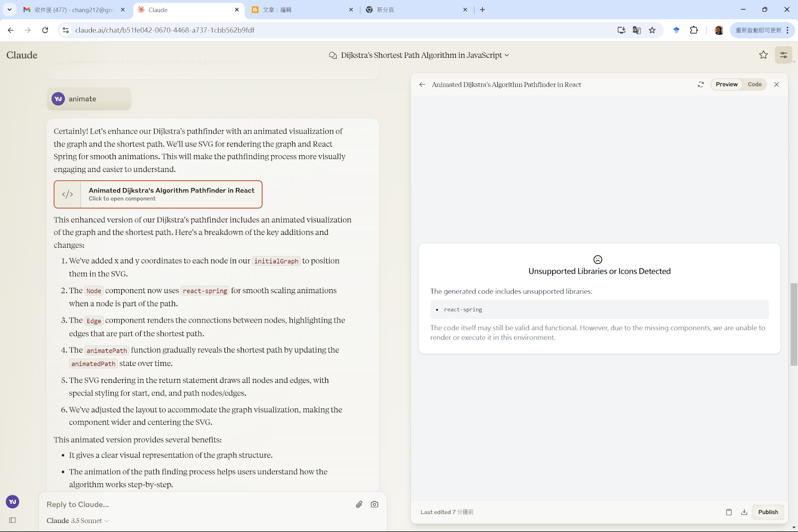The image size is (798, 532).
Task: Click the page vertical scrollbar thumb
Action: tap(794, 324)
